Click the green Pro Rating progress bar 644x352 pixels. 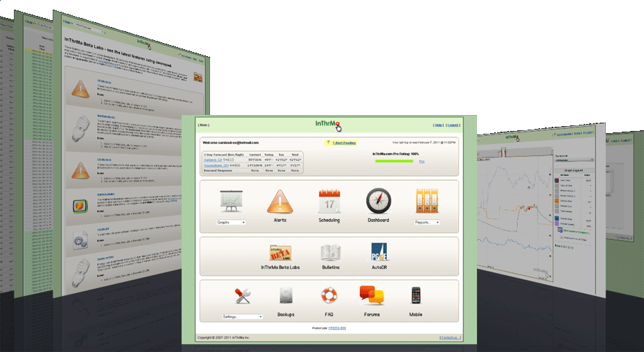394,161
